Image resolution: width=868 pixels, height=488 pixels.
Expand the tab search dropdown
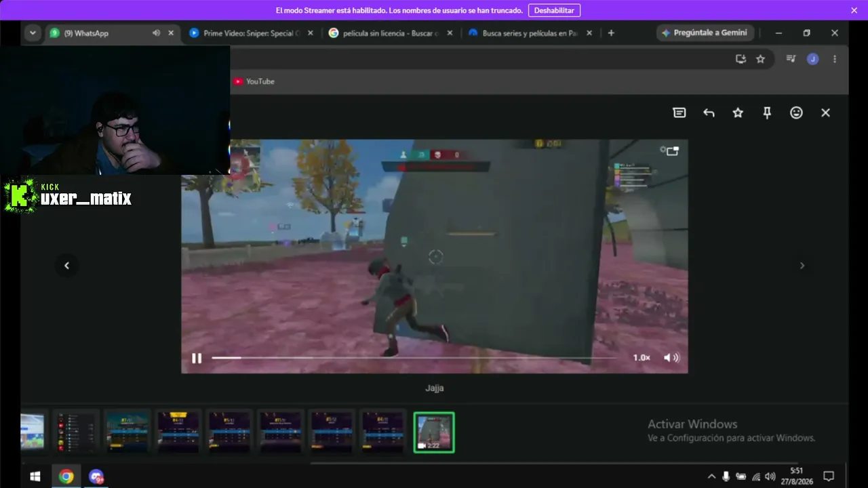click(33, 33)
